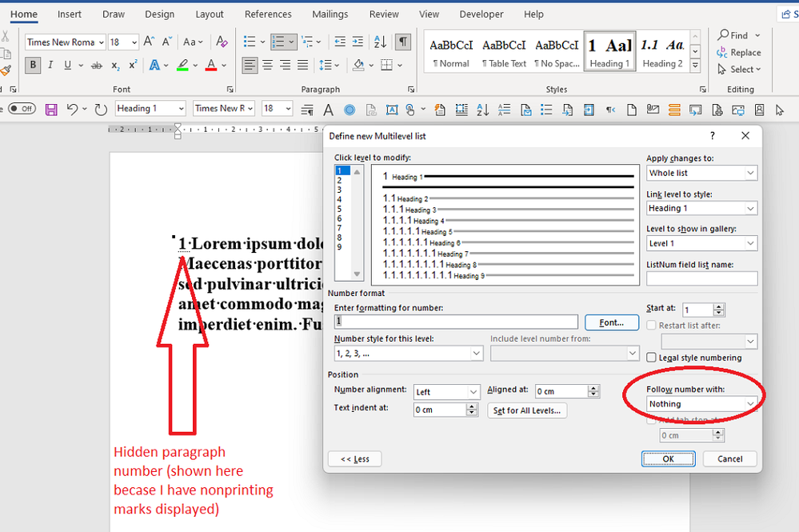Image resolution: width=799 pixels, height=532 pixels.
Task: Select level 2 in level list
Action: click(x=339, y=180)
